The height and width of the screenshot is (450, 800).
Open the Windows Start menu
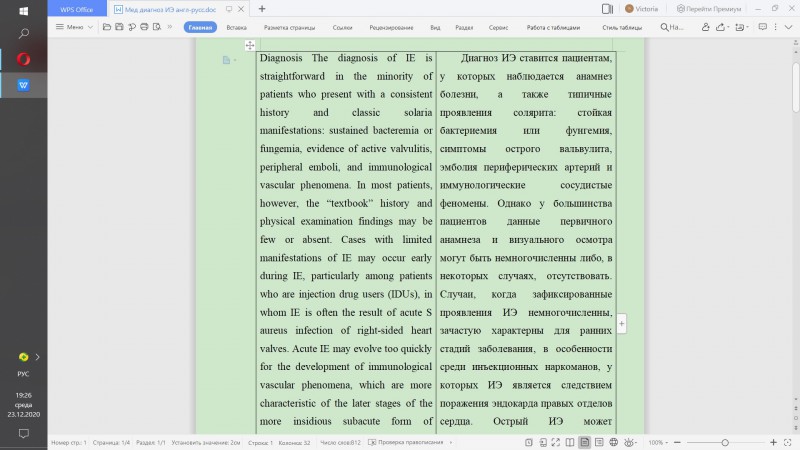click(23, 11)
